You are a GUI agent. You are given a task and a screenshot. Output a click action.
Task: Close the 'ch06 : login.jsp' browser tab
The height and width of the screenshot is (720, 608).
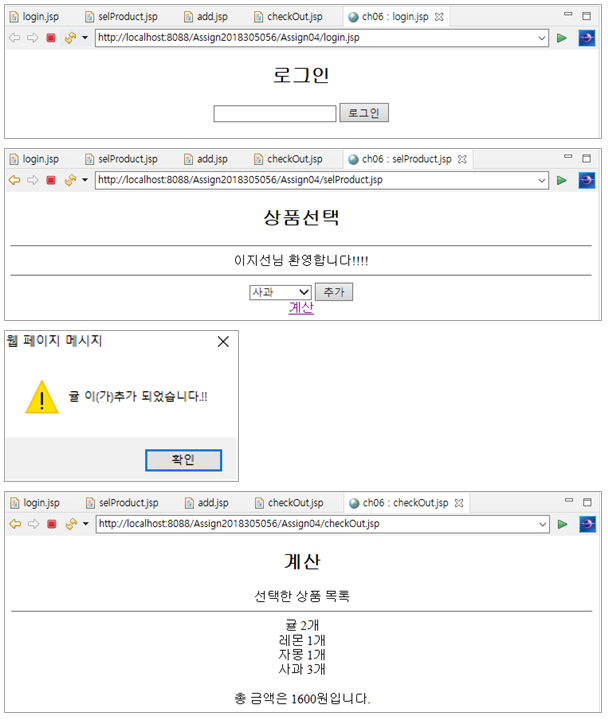(439, 17)
